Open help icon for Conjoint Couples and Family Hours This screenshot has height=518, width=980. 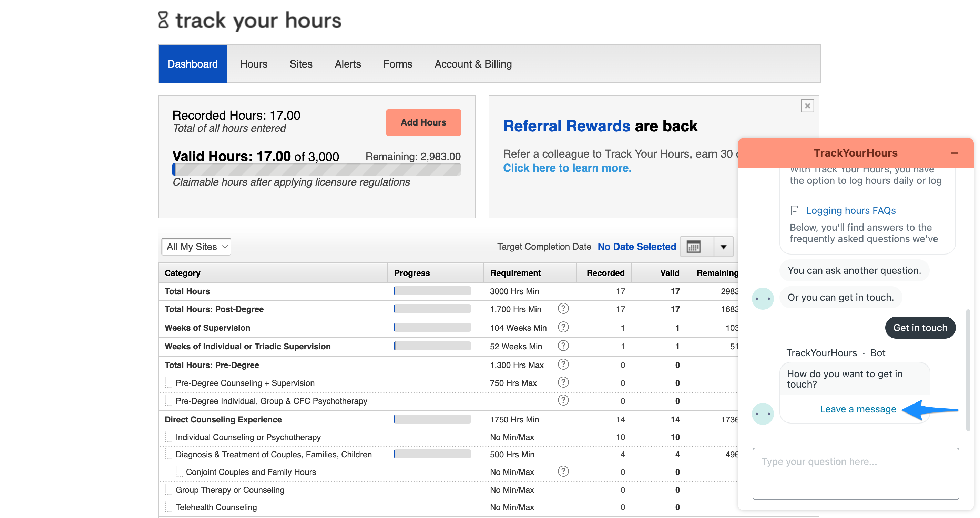563,471
